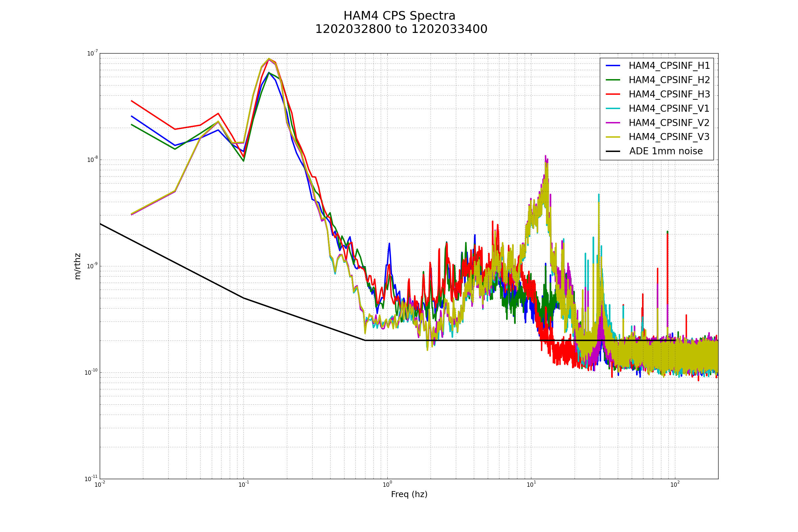
Task: Click the green HAM4_CPSINF_H2 legend line
Action: (613, 80)
